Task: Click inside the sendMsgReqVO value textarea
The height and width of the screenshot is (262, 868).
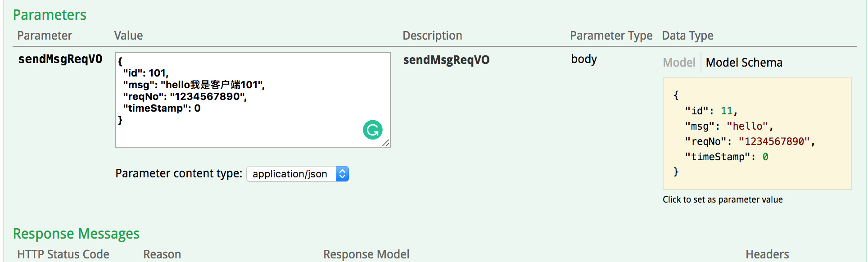Action: coord(253,100)
